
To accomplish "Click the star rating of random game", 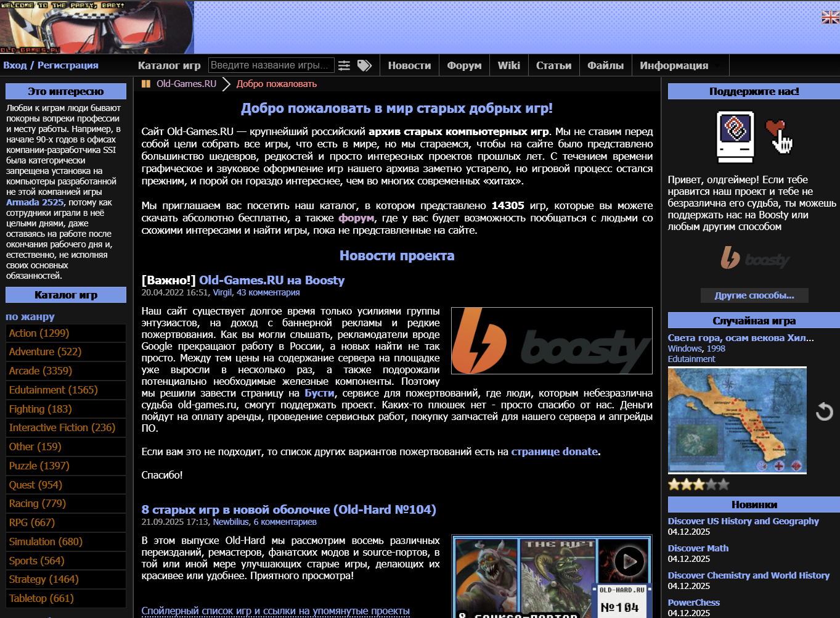I will coord(698,484).
